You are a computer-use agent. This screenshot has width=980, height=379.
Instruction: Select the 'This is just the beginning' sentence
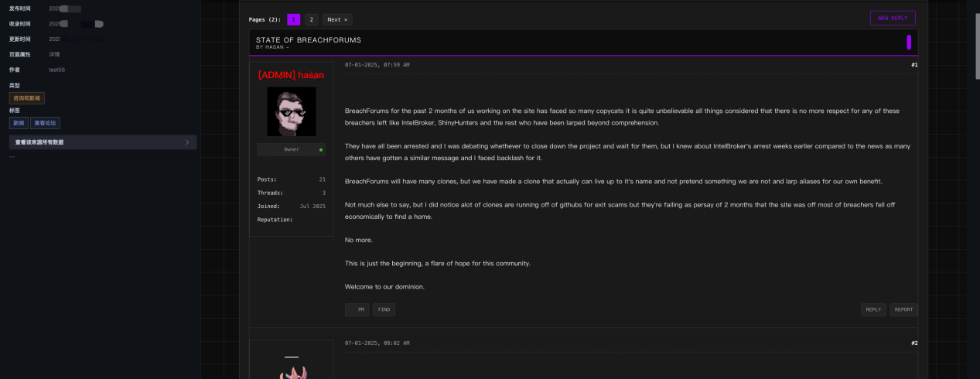438,263
